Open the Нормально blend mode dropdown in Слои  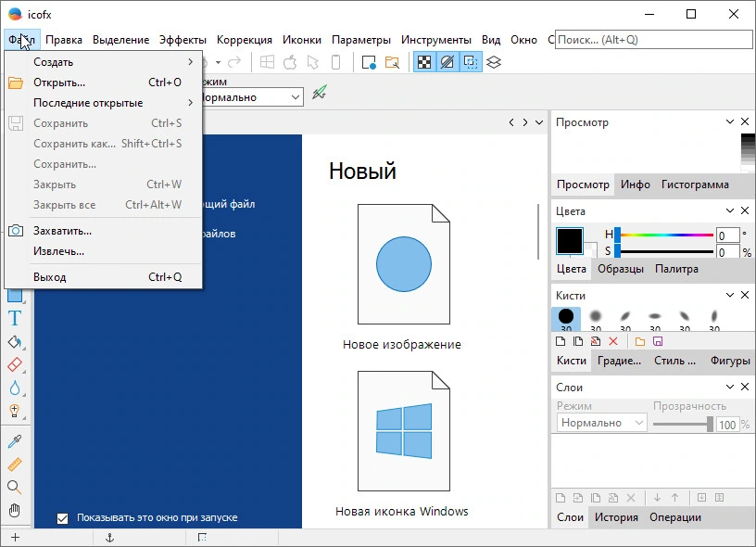(x=601, y=423)
